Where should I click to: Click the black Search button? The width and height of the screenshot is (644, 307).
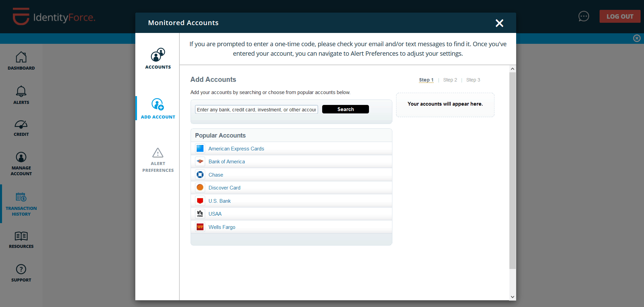point(346,109)
